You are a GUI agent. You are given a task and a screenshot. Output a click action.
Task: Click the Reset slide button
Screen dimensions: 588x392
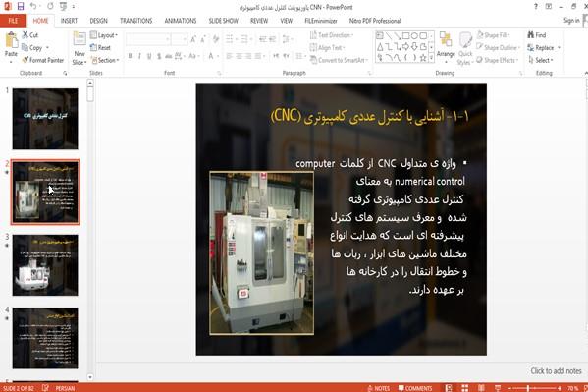coord(100,48)
